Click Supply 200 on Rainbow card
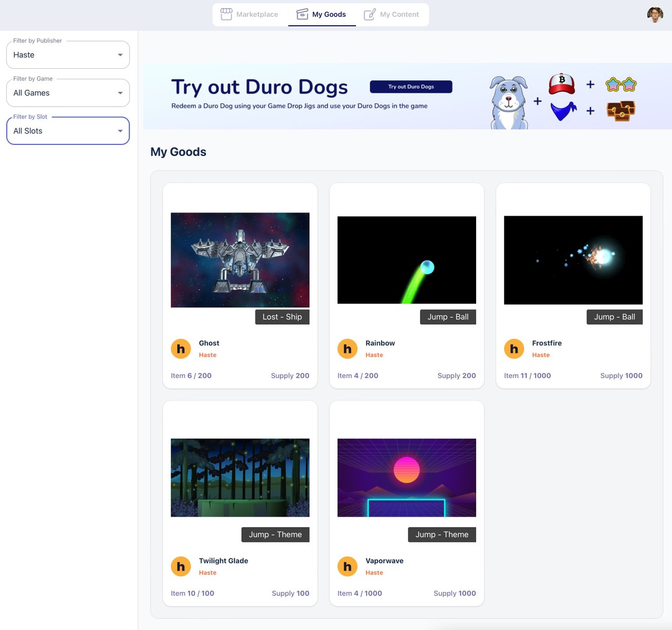The image size is (672, 630). [457, 375]
